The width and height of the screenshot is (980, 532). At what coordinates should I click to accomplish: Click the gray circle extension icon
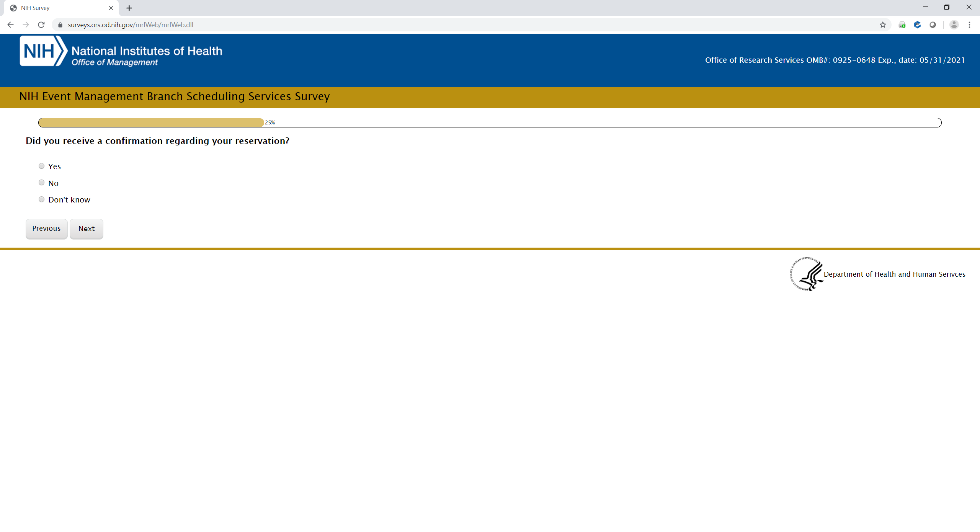click(933, 25)
